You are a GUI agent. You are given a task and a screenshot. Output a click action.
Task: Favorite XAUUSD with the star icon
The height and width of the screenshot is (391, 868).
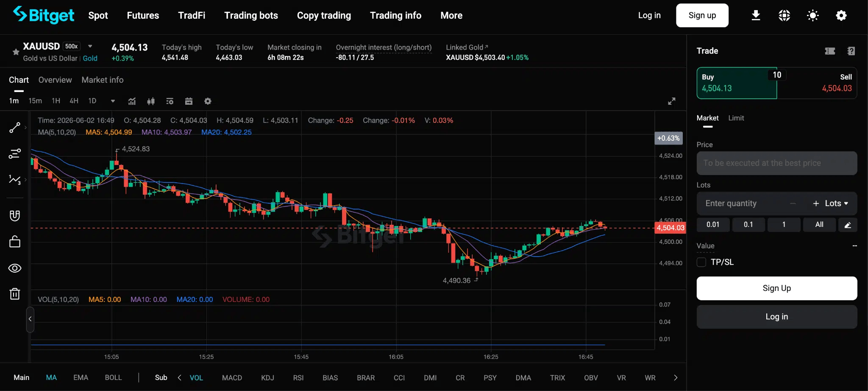(16, 52)
